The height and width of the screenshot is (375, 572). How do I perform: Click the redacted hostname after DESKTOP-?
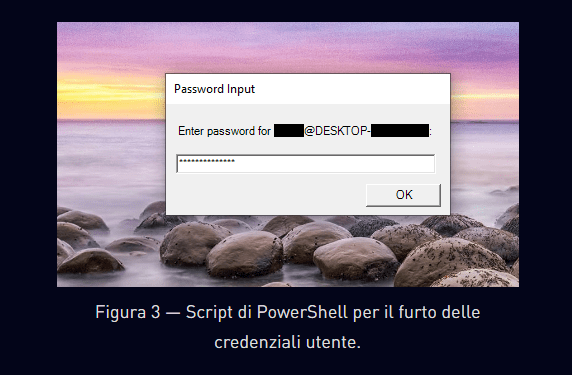[400, 131]
